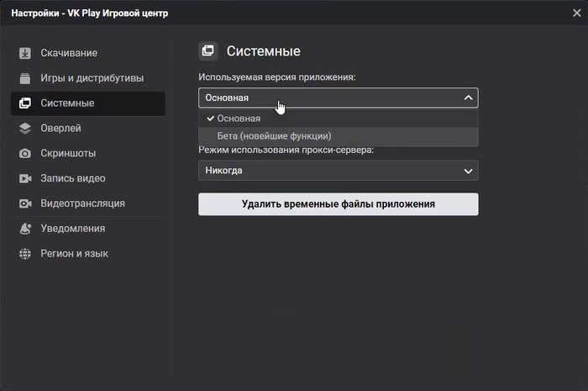Click the Системные header icon

[207, 50]
